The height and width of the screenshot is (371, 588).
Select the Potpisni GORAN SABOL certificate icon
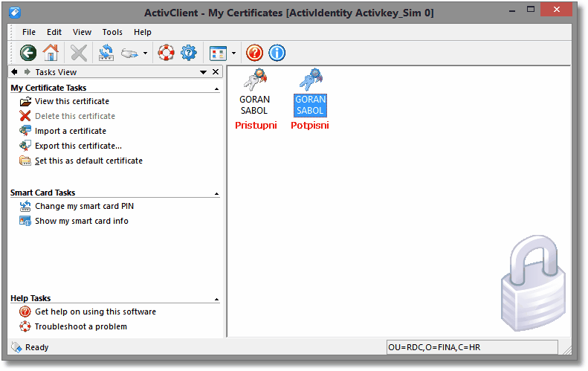pyautogui.click(x=311, y=80)
